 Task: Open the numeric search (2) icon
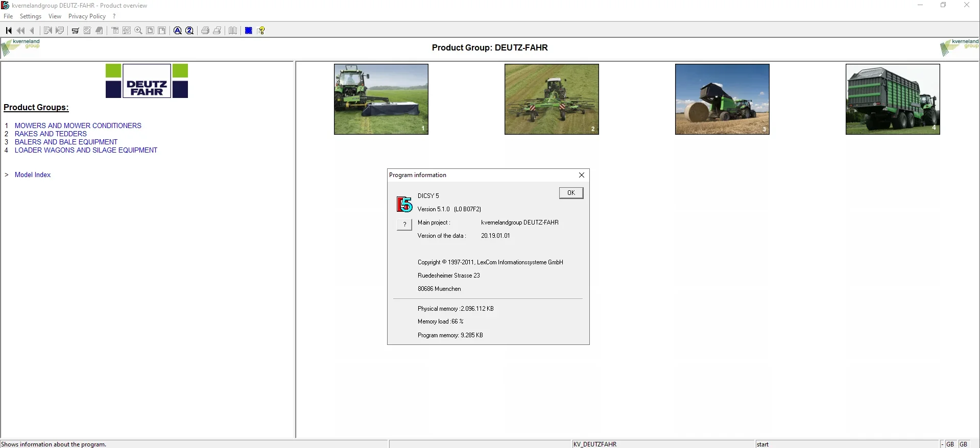coord(189,31)
